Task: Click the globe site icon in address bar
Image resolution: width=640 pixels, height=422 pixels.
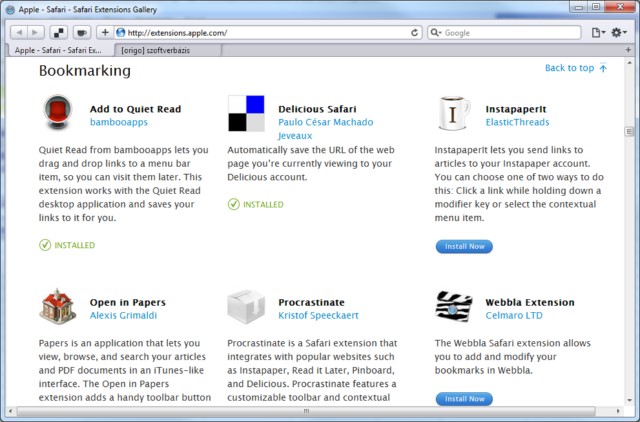Action: [120, 33]
